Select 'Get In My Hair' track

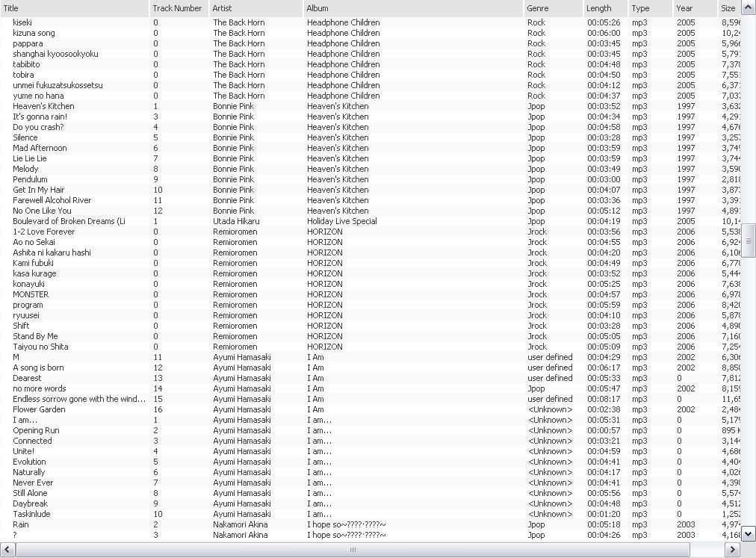click(39, 190)
